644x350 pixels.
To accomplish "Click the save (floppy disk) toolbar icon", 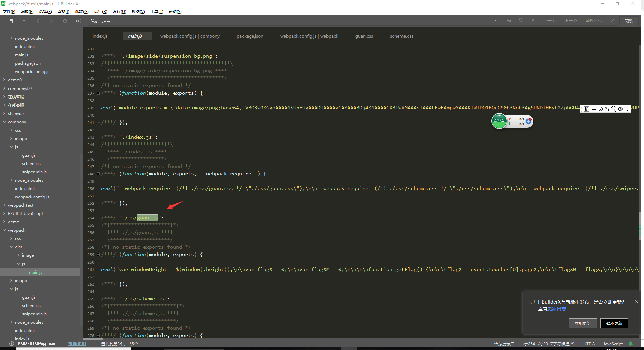I will [x=24, y=21].
